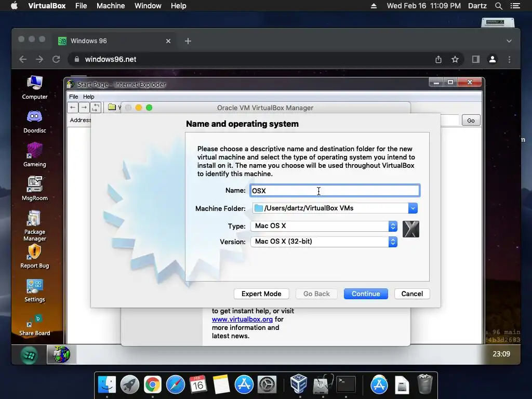Screen dimensions: 532x399
Task: Select the Windows 96 Chrome tab
Action: (x=114, y=41)
